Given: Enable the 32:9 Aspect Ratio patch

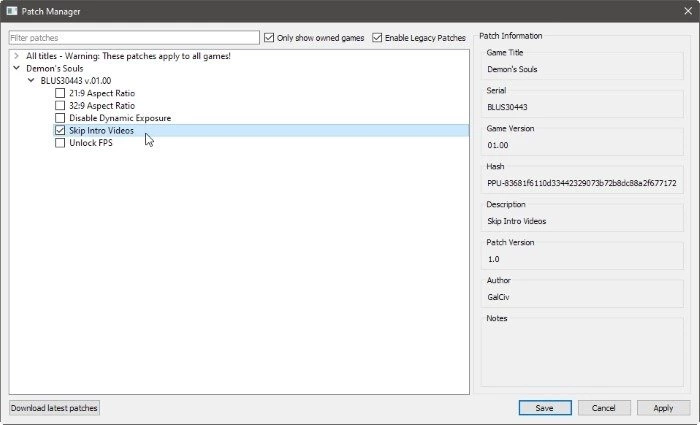Looking at the screenshot, I should (60, 105).
